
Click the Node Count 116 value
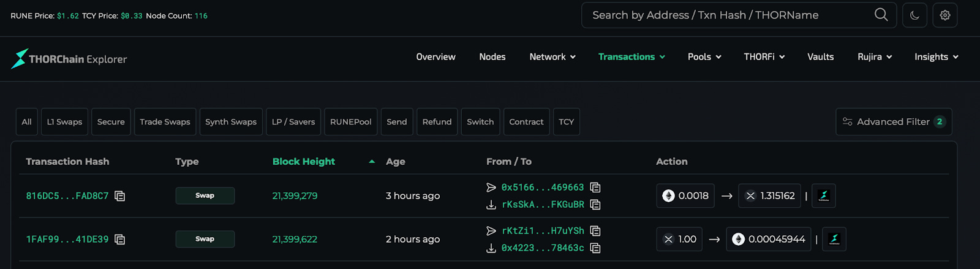pos(201,16)
